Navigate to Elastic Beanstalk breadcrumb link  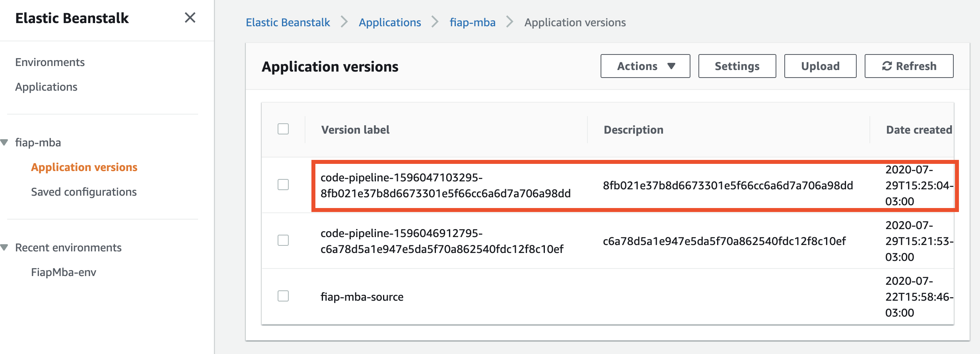point(288,22)
